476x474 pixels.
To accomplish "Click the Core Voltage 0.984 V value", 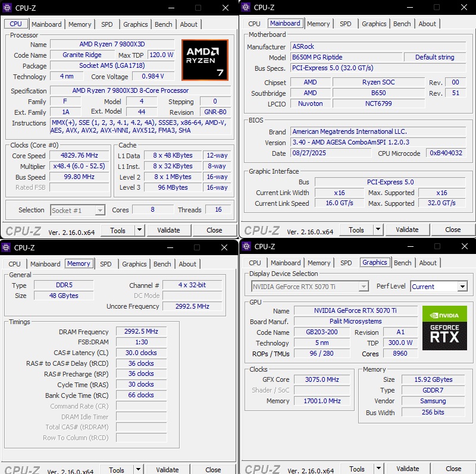I will tap(153, 76).
